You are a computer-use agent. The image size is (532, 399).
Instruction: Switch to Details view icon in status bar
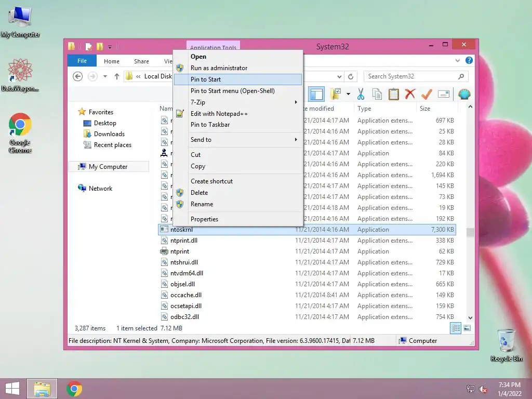[x=455, y=328]
